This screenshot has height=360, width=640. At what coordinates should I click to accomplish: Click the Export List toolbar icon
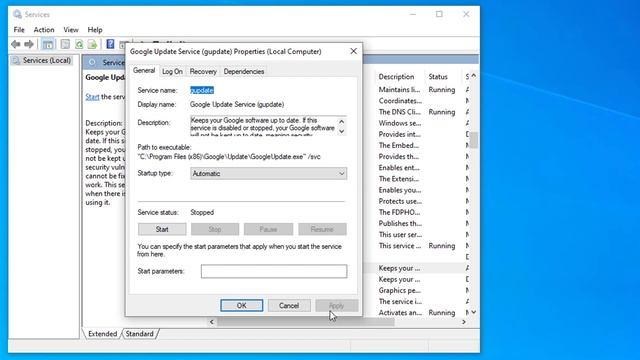pos(93,44)
